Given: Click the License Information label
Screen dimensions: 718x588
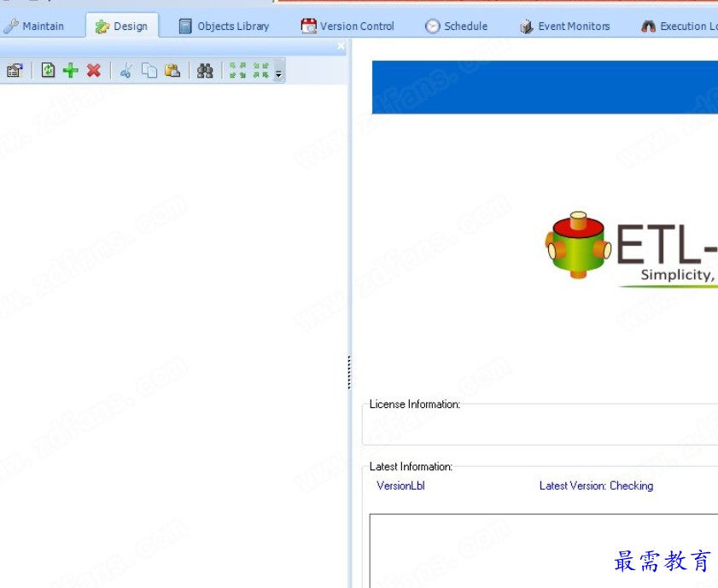Looking at the screenshot, I should (415, 404).
